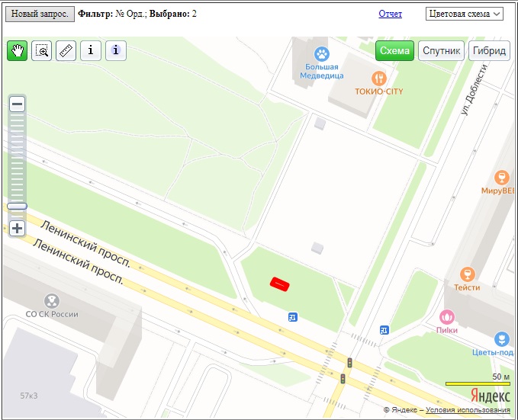Click the Большая Медведица paw icon
518x420 pixels.
click(323, 54)
